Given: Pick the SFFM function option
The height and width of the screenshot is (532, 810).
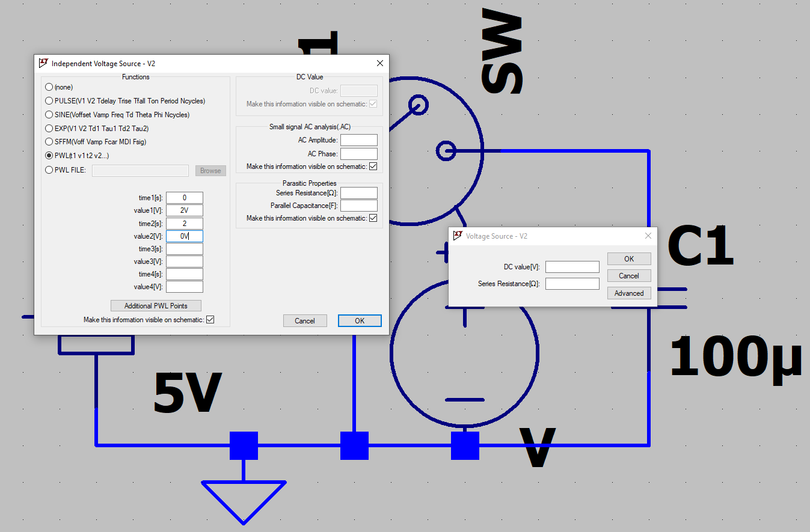Looking at the screenshot, I should pos(49,142).
